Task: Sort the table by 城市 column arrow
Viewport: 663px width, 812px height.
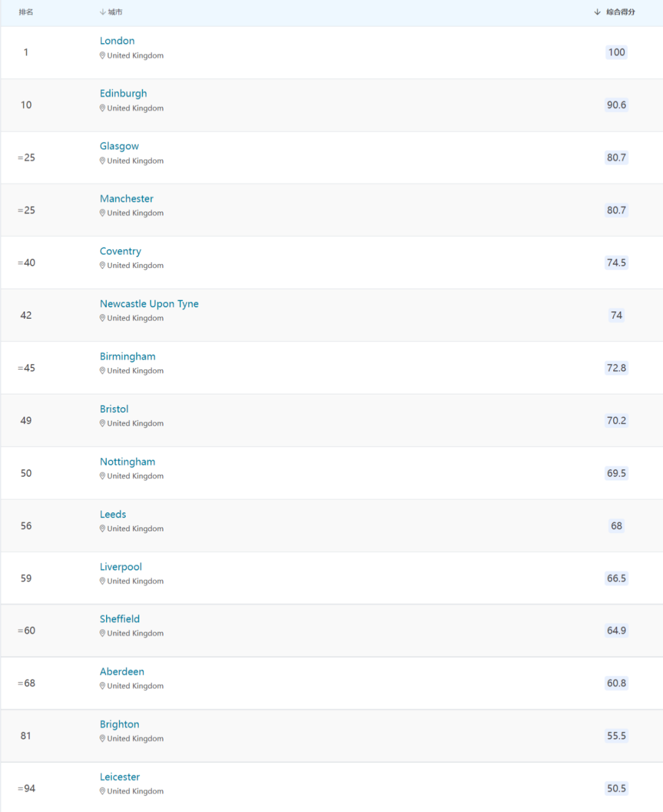Action: [x=103, y=12]
